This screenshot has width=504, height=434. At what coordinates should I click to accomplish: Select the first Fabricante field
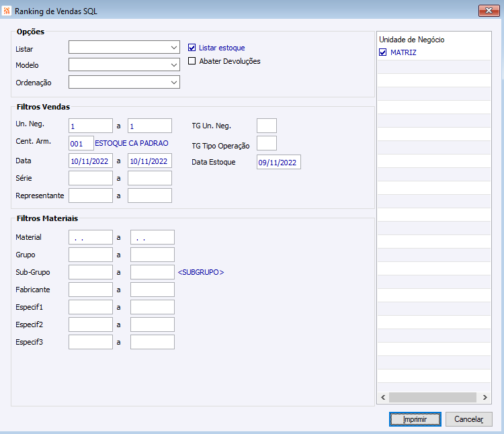click(90, 290)
